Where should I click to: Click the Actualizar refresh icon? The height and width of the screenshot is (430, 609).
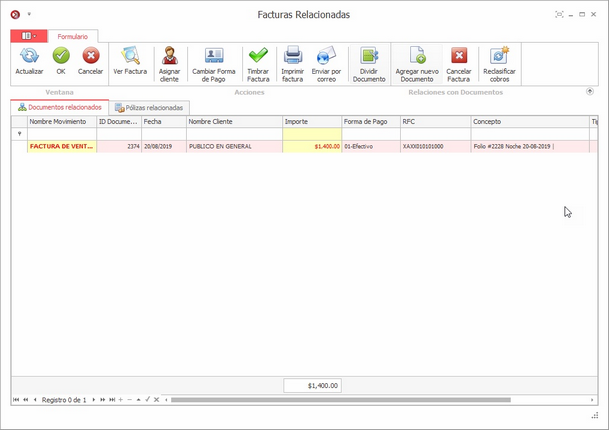click(29, 57)
